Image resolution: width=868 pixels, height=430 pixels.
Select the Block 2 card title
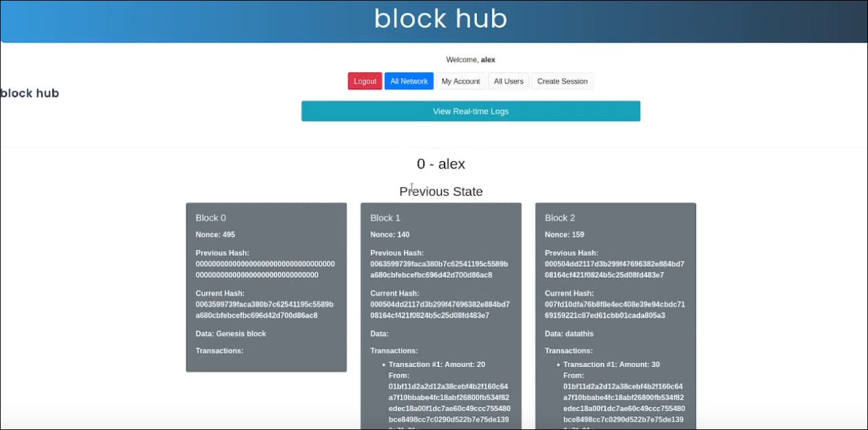pos(560,218)
